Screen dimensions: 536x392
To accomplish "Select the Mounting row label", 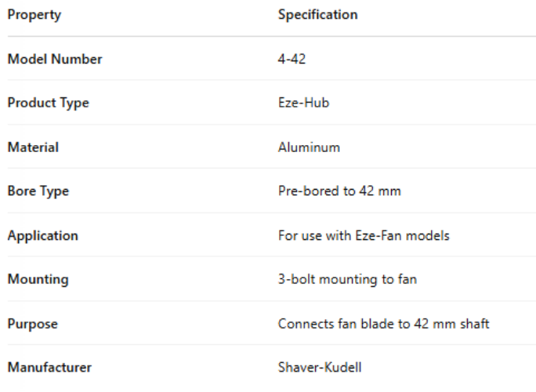I will [38, 279].
